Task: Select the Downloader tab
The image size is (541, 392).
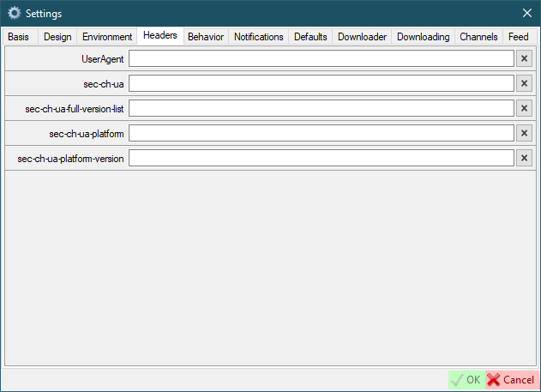Action: pos(362,37)
